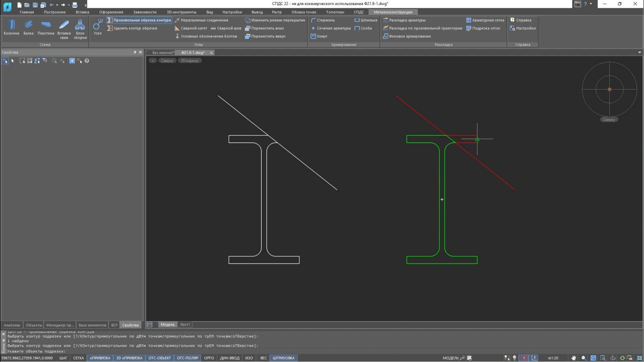
Task: Toggle СЕТКА grid display
Action: click(x=78, y=358)
